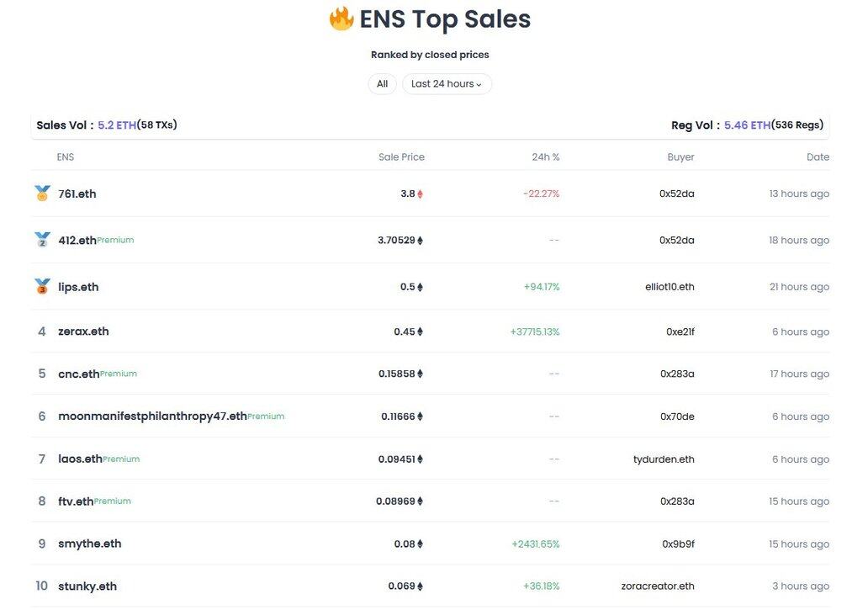The width and height of the screenshot is (868, 610).
Task: Click the gold medal icon beside 761.eth
Action: coord(42,194)
